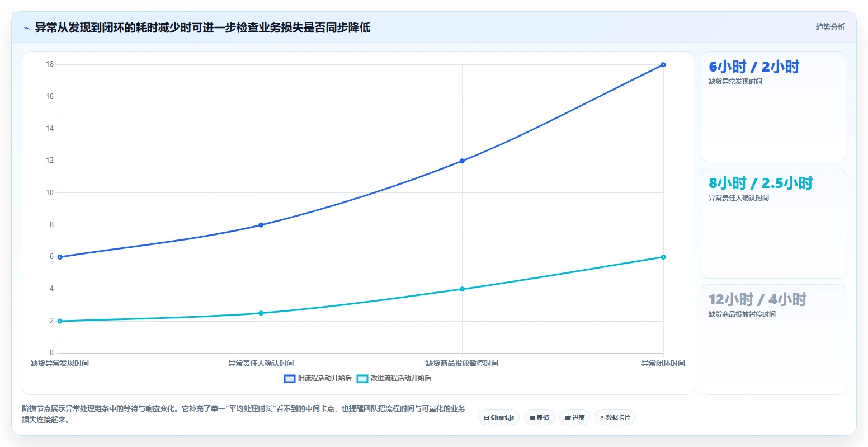Click the cyan data point at 6 for 异常闭环时间
This screenshot has width=868, height=447.
(x=663, y=257)
